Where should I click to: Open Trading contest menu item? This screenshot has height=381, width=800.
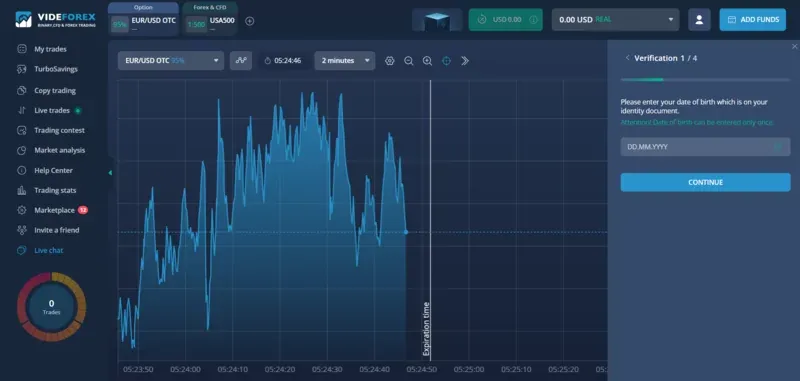(x=59, y=130)
